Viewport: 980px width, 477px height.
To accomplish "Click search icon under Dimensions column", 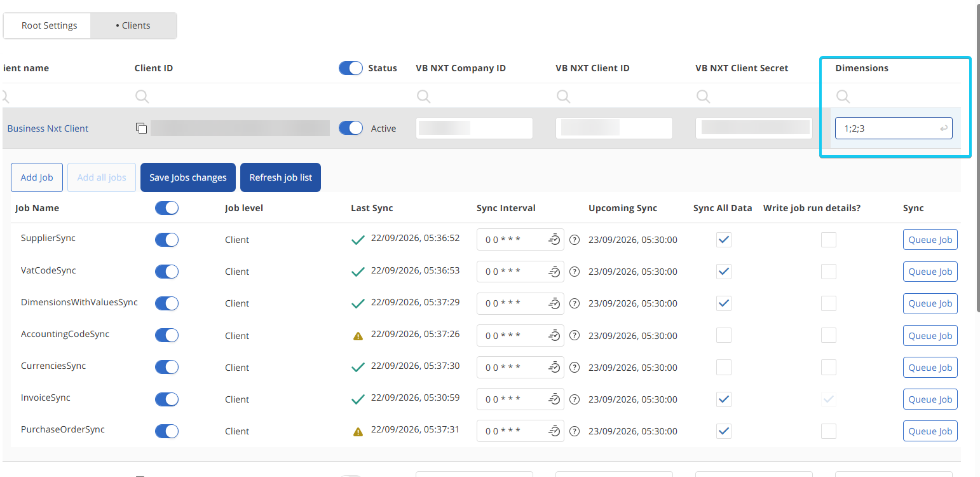I will 843,96.
